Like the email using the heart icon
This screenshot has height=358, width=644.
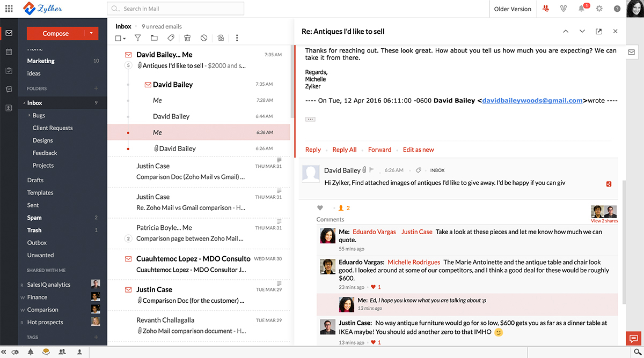click(320, 208)
